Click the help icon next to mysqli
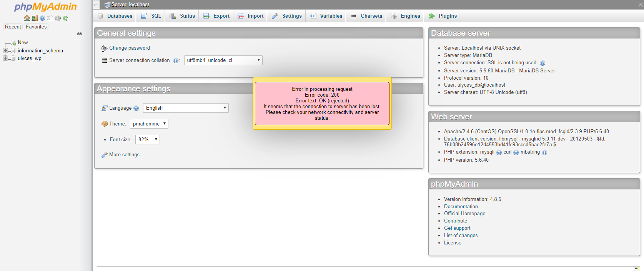 (x=499, y=152)
